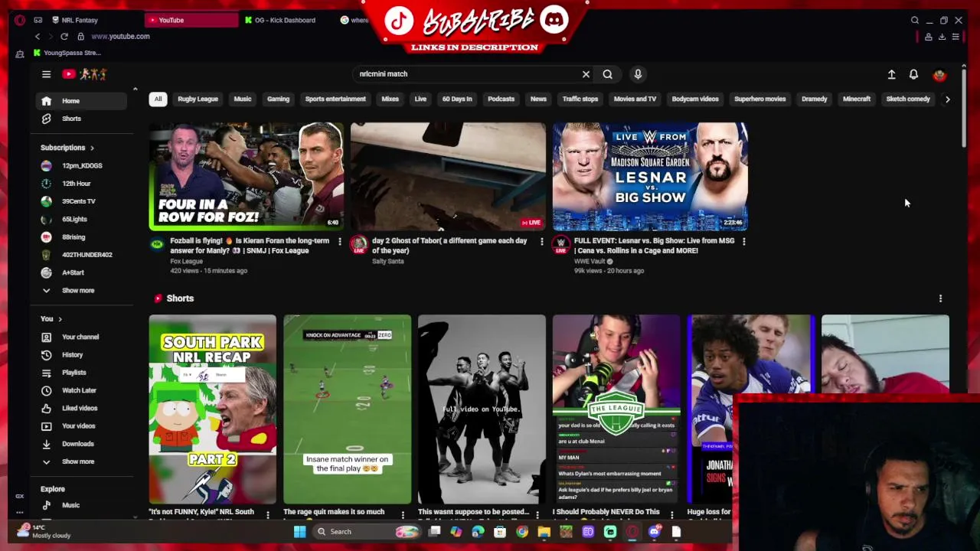Viewport: 980px width, 551px height.
Task: Open three-dot menu for Lesnar vs. Big Show video
Action: pyautogui.click(x=743, y=242)
